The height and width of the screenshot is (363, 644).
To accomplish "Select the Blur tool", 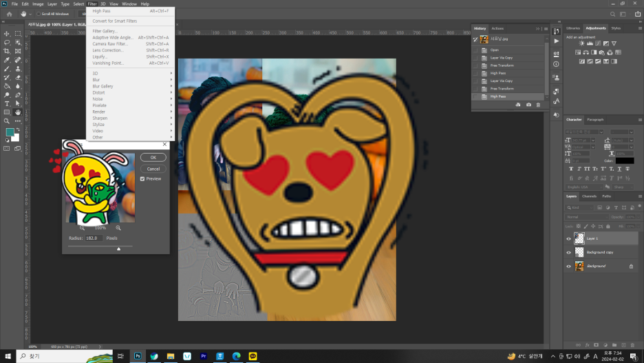I will (x=18, y=86).
